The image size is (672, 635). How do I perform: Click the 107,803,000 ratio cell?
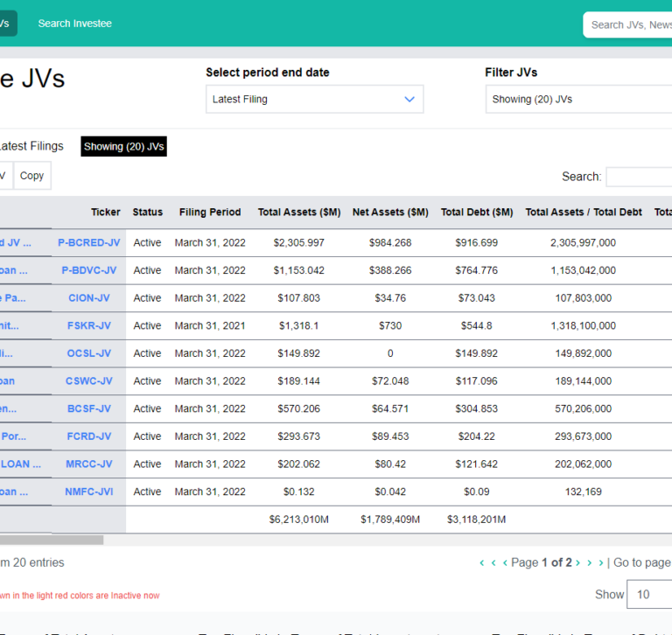584,297
